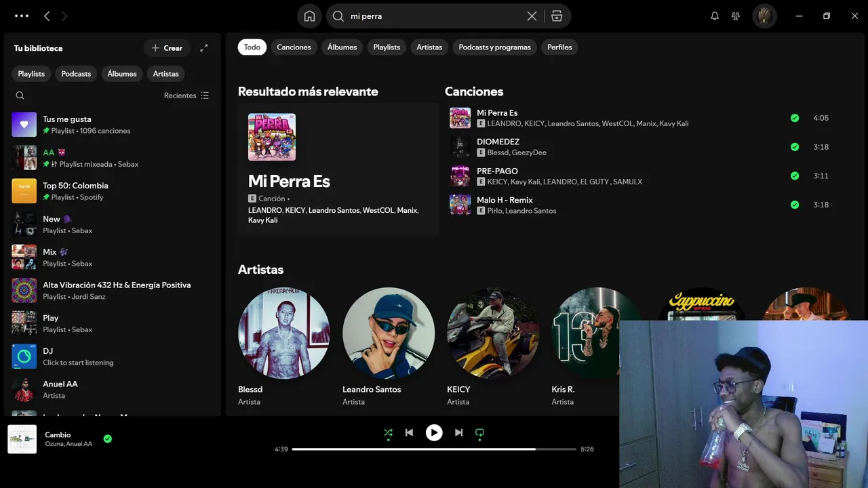This screenshot has height=488, width=868.
Task: Toggle saved checkmark for Cambio now playing
Action: coord(107,439)
